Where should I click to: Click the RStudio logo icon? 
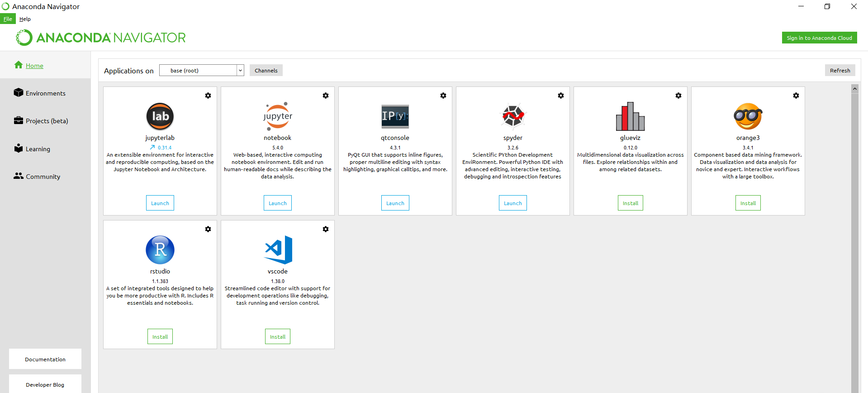160,250
